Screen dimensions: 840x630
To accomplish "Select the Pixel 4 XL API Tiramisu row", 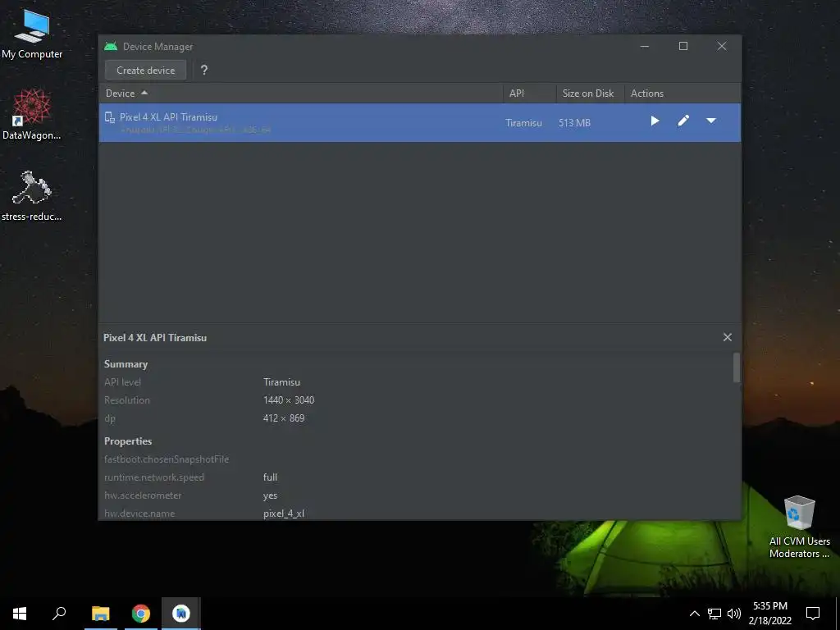I will coord(420,123).
